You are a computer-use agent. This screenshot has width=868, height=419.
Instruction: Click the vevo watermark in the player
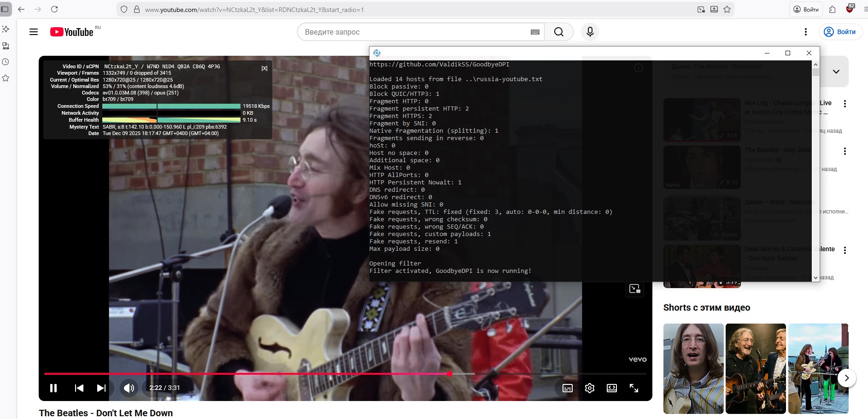coord(638,359)
